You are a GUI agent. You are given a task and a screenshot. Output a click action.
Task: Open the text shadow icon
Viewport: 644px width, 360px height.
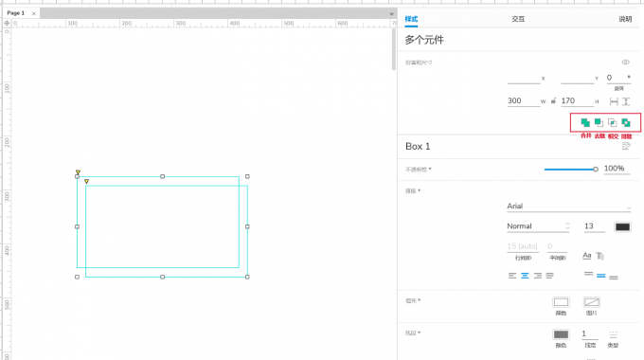pos(600,256)
